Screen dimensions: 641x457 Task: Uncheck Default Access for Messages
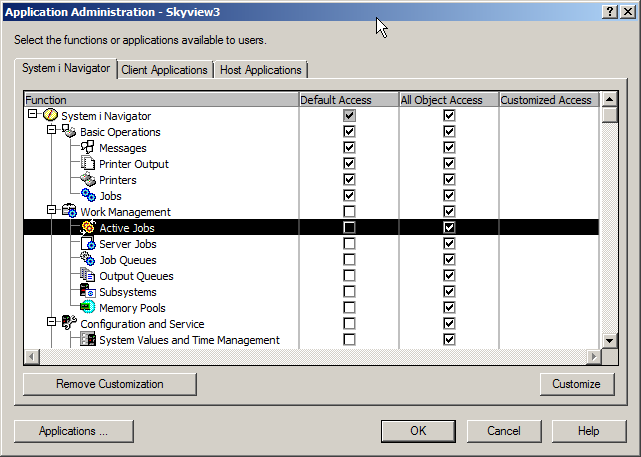349,148
